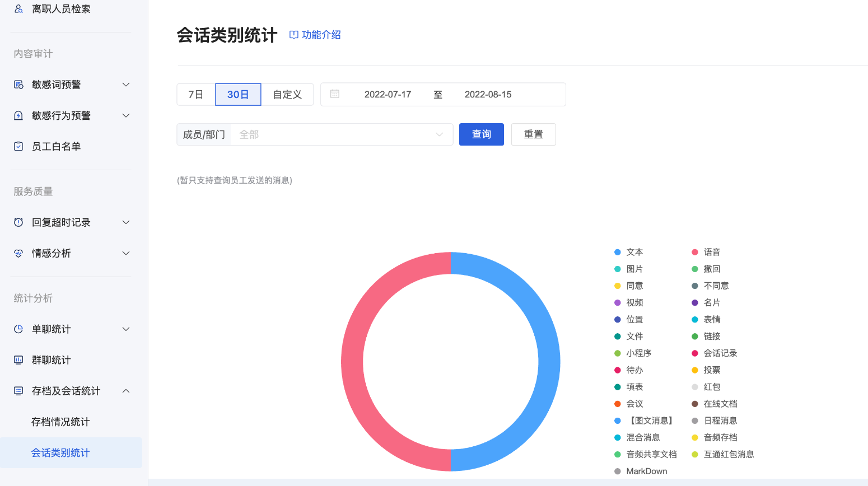Open 存档情况统计 submenu item
This screenshot has width=868, height=486.
click(x=71, y=422)
